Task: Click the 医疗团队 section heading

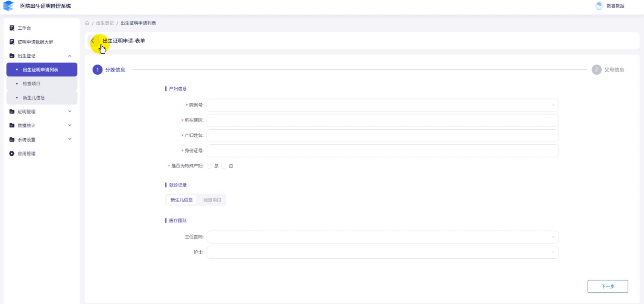Action: pyautogui.click(x=178, y=221)
